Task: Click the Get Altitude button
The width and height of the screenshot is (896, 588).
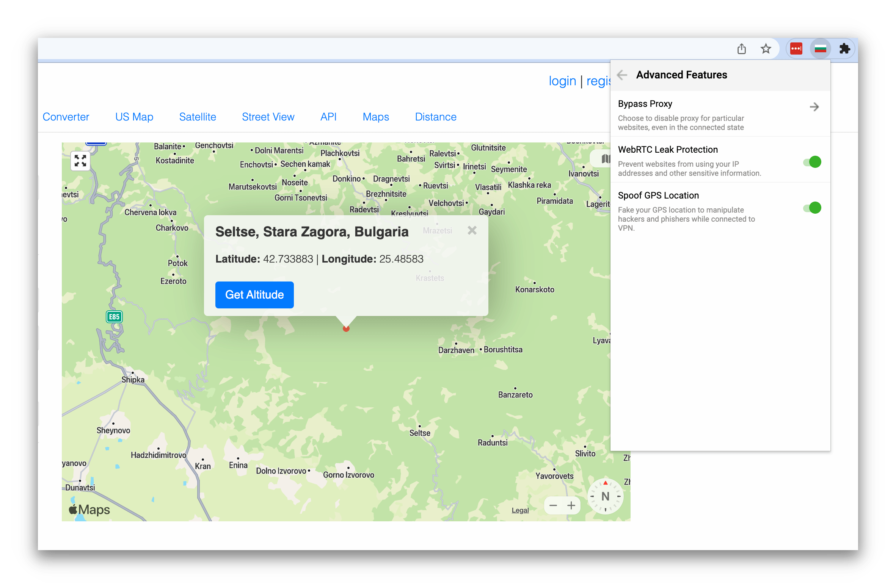Action: (x=255, y=295)
